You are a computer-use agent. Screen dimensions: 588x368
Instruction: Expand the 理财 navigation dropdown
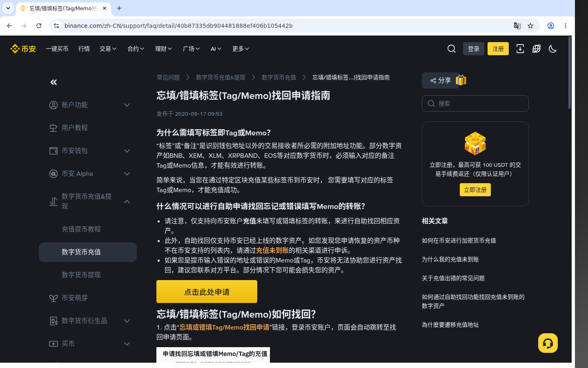164,49
